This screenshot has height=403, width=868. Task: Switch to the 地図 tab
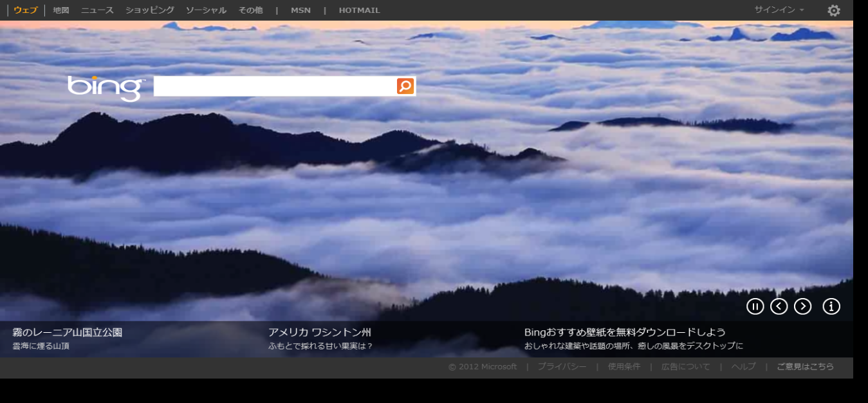tap(61, 10)
